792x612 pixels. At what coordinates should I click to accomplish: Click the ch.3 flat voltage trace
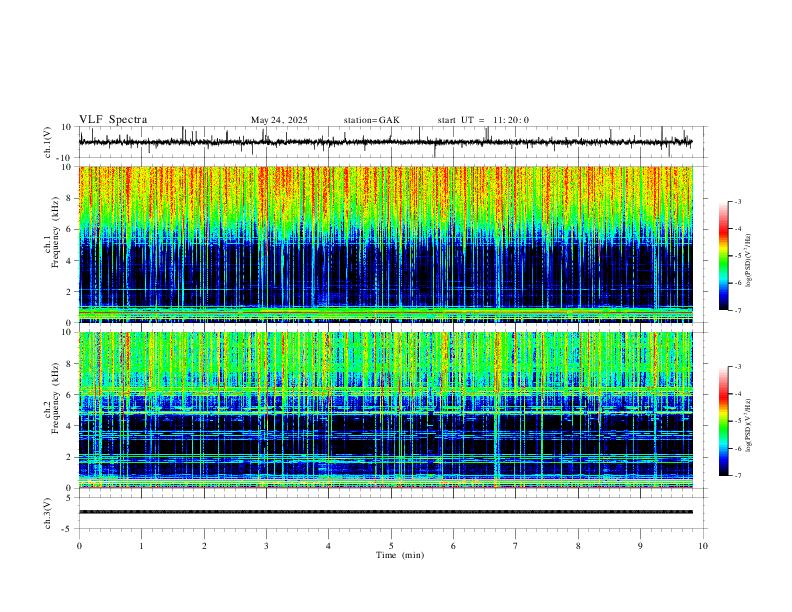pos(386,512)
